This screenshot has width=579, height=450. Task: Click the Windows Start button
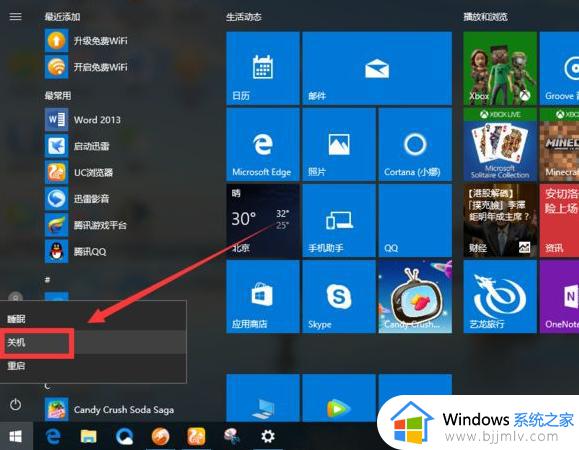16,437
